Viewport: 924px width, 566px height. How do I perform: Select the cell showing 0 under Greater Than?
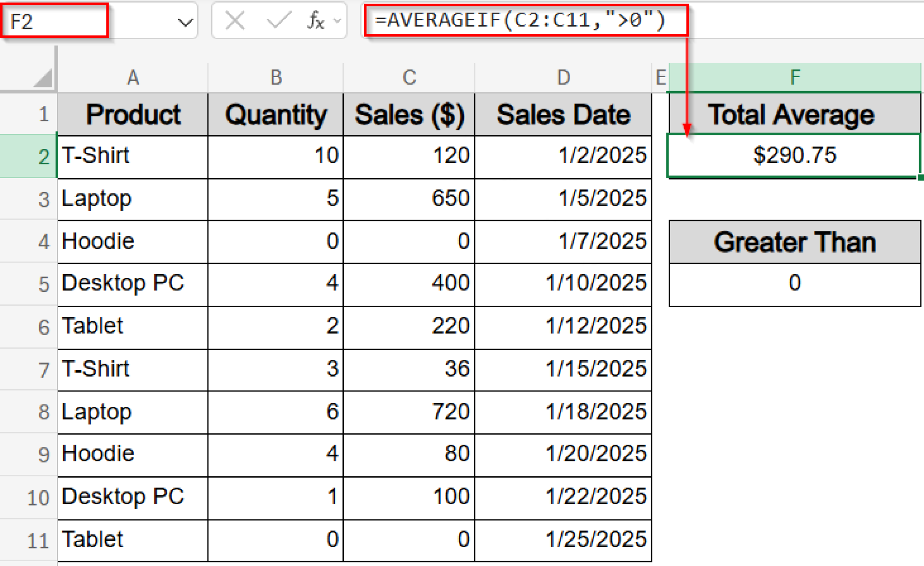click(794, 283)
